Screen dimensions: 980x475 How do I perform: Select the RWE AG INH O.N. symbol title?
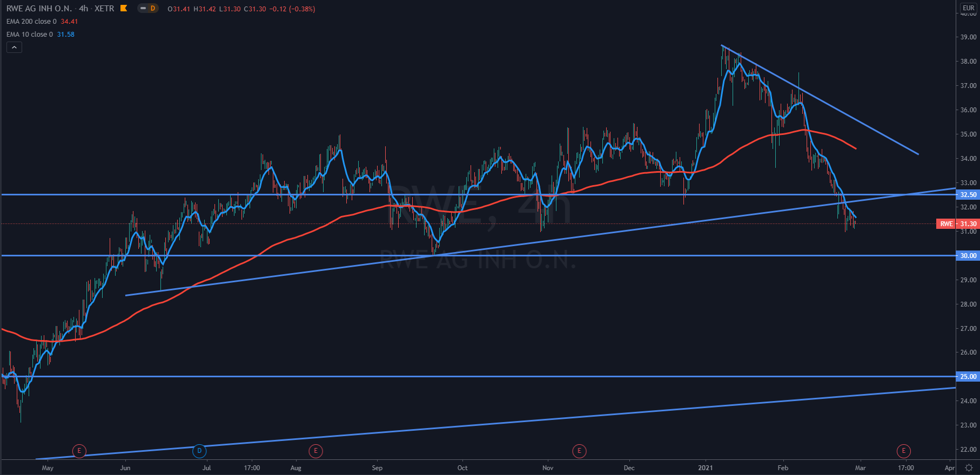(39, 9)
